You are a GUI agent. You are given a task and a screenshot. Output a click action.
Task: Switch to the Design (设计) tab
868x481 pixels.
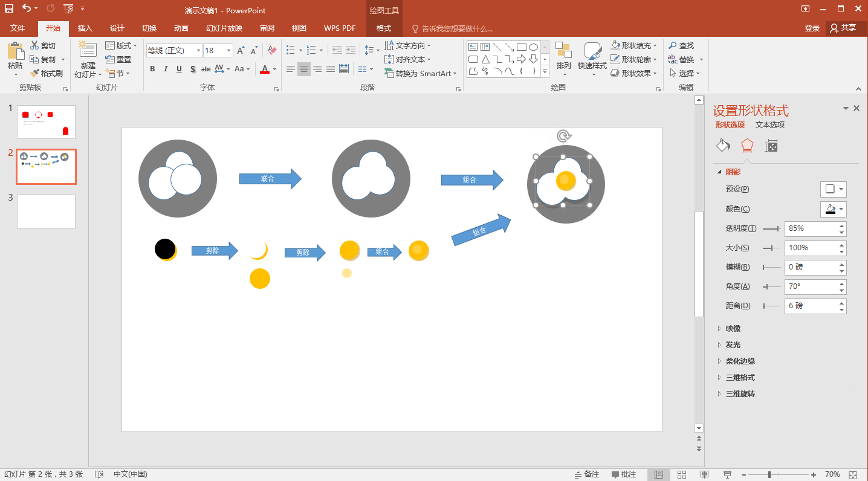tap(117, 28)
